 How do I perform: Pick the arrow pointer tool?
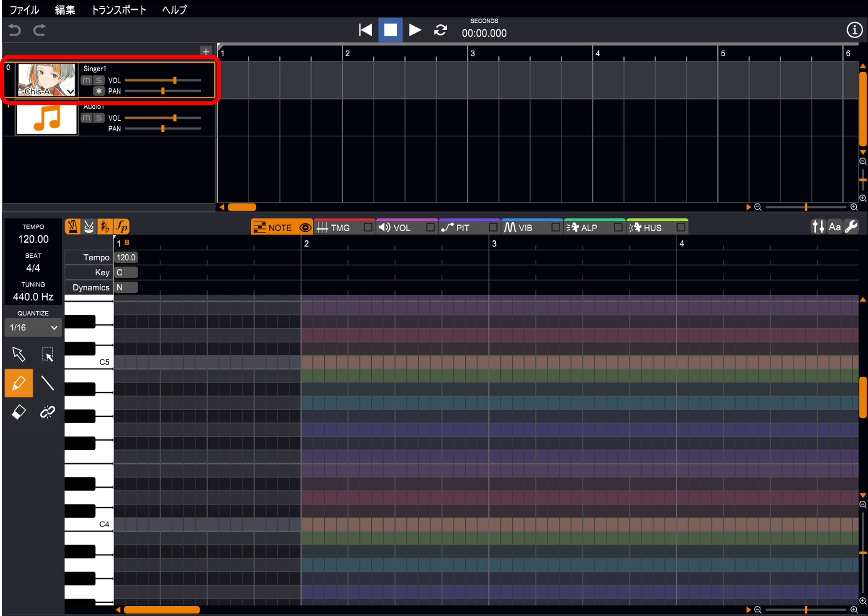coord(19,354)
